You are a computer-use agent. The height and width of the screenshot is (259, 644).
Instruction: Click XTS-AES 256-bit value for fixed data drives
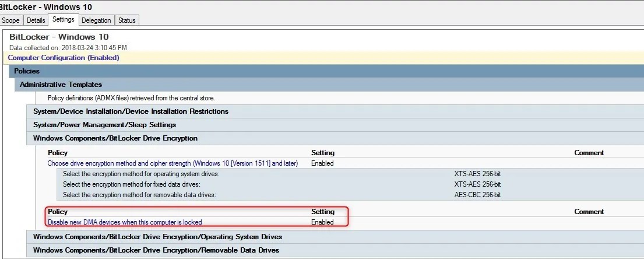[x=477, y=184]
